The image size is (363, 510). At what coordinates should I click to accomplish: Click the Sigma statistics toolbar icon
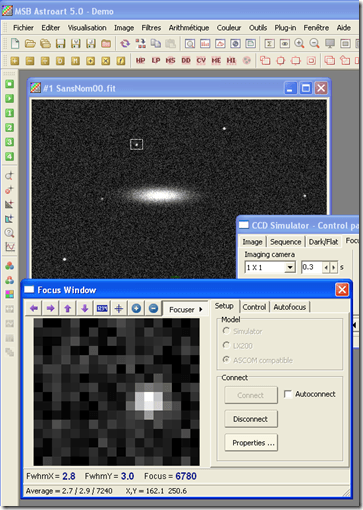pos(269,43)
